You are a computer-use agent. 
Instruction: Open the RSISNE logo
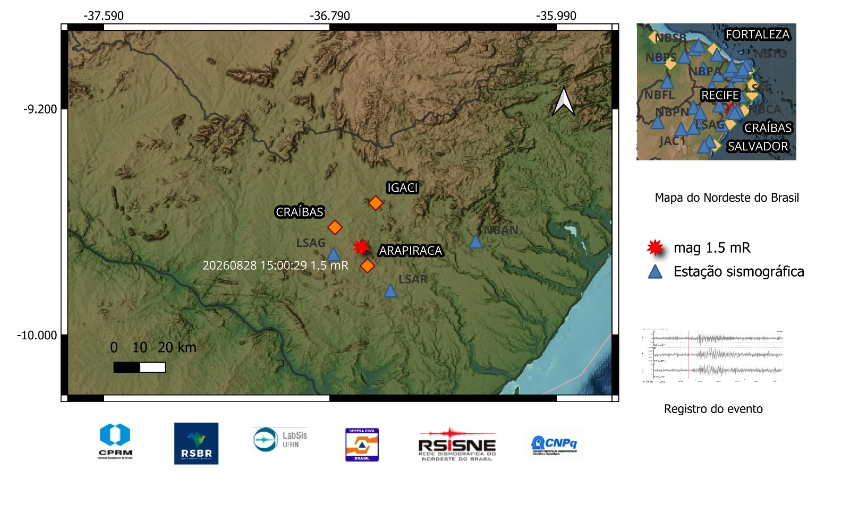457,444
